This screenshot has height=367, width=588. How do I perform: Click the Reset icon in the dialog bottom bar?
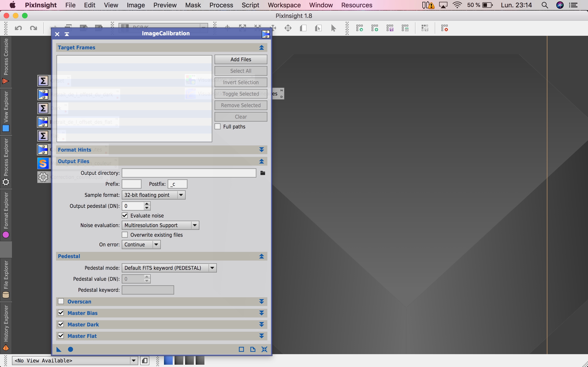(x=264, y=349)
